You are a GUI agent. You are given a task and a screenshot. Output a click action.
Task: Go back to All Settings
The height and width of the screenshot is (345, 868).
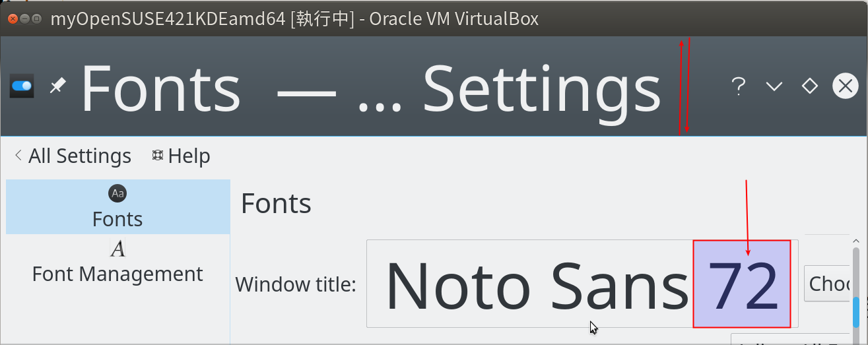point(73,156)
